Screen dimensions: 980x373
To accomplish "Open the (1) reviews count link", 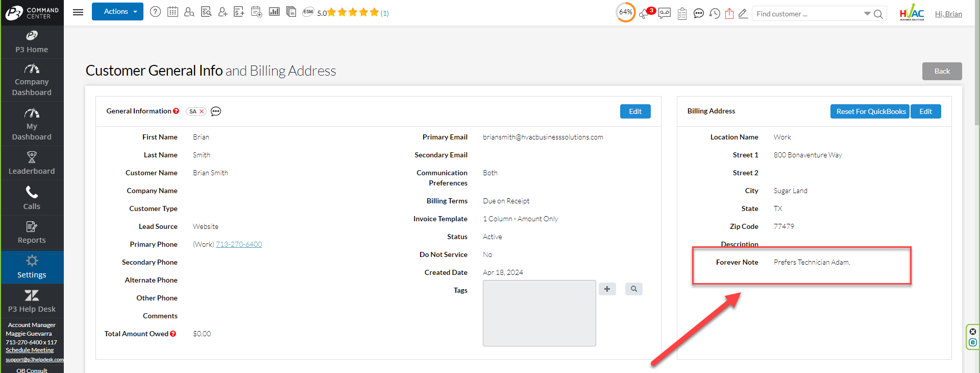I will click(x=385, y=13).
